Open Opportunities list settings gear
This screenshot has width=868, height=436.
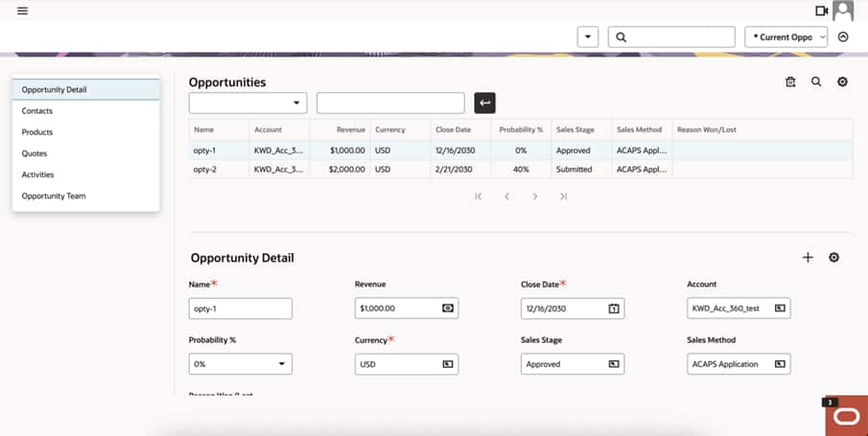[x=842, y=81]
